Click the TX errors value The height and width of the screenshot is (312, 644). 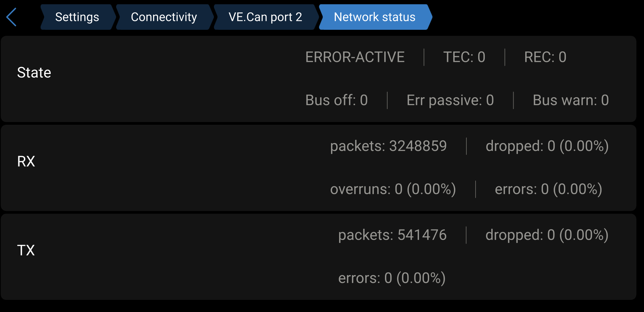pos(392,278)
